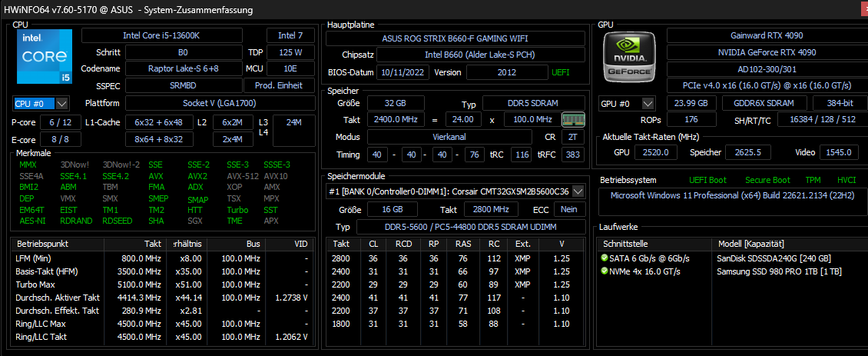This screenshot has height=356, width=868.
Task: Click the 2400.0 MHz memory clock
Action: [x=396, y=119]
